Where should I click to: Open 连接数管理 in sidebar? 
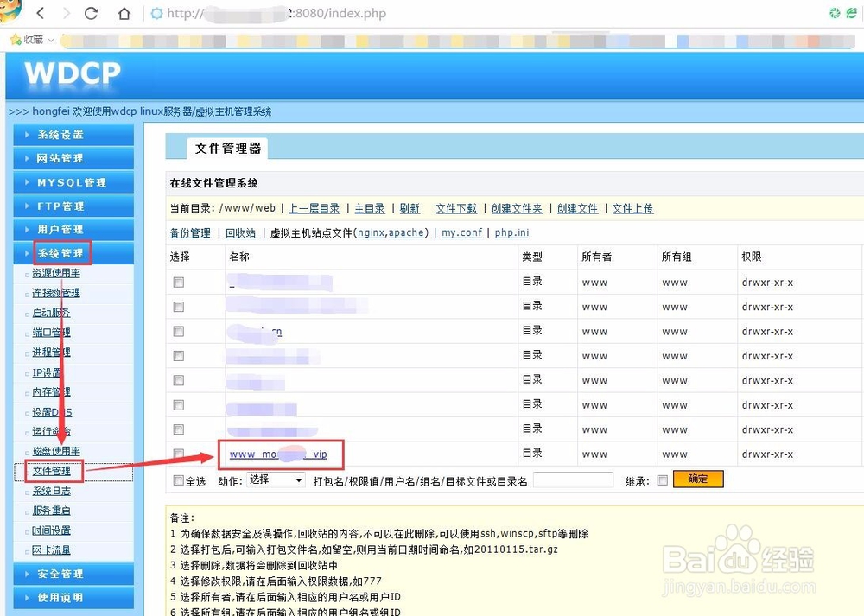55,293
